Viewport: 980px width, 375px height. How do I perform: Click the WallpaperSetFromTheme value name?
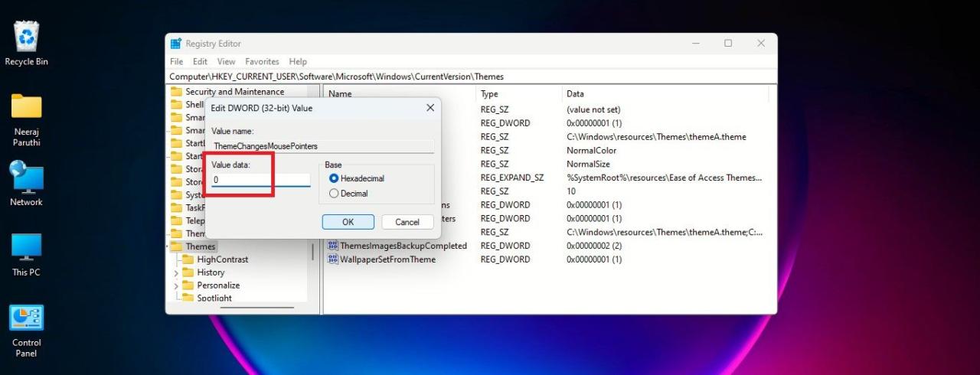(388, 259)
